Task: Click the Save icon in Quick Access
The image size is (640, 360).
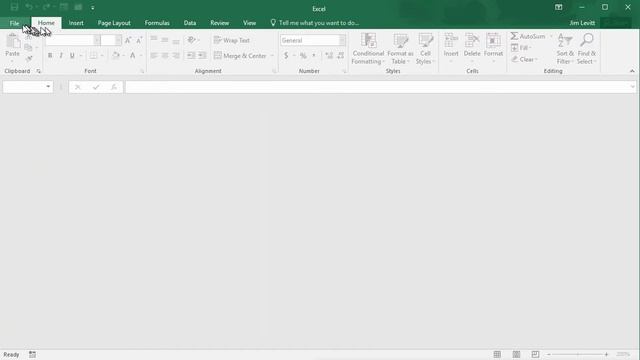Action: pos(14,7)
